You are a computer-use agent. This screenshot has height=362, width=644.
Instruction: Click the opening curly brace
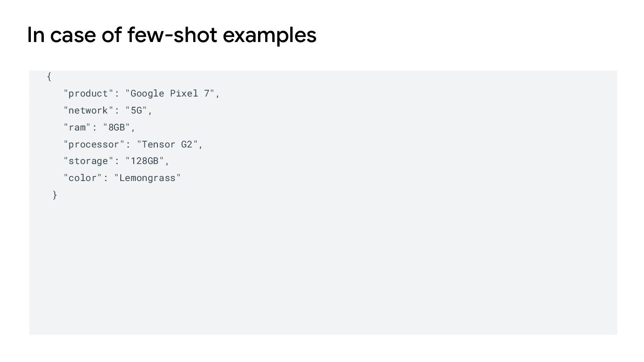pyautogui.click(x=49, y=77)
